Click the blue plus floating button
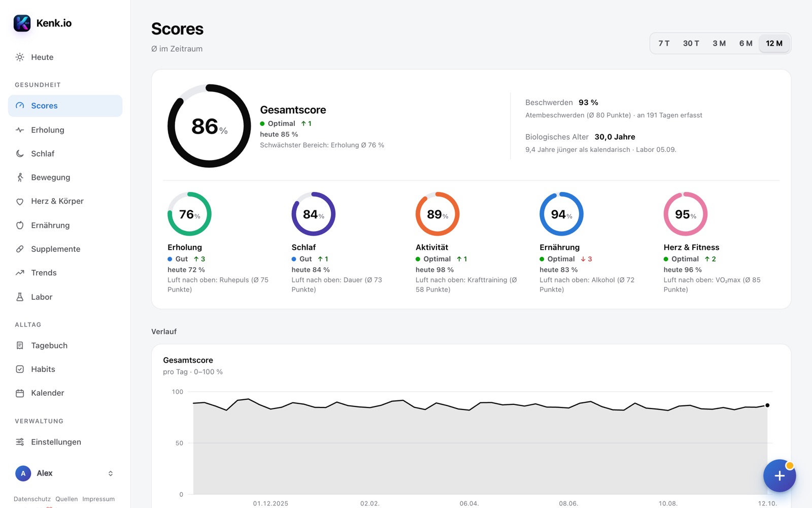The height and width of the screenshot is (508, 812). (780, 475)
